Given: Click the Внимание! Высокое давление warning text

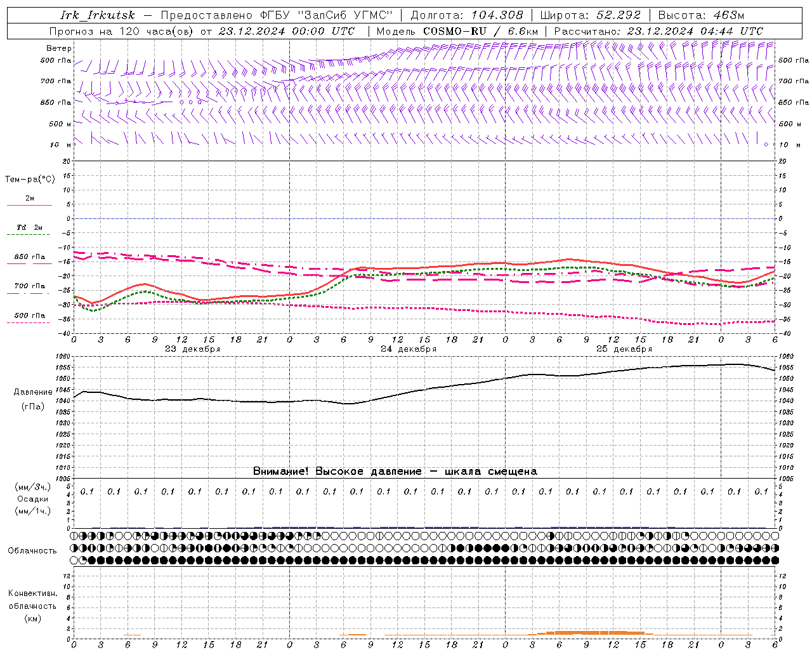Looking at the screenshot, I should coord(395,472).
